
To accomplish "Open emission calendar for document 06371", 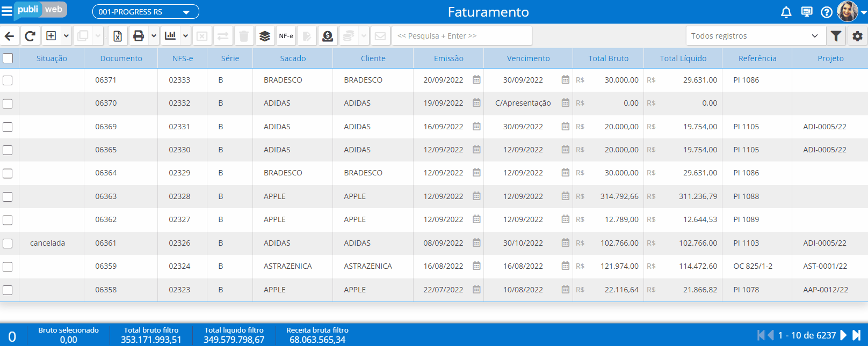I will pos(476,80).
